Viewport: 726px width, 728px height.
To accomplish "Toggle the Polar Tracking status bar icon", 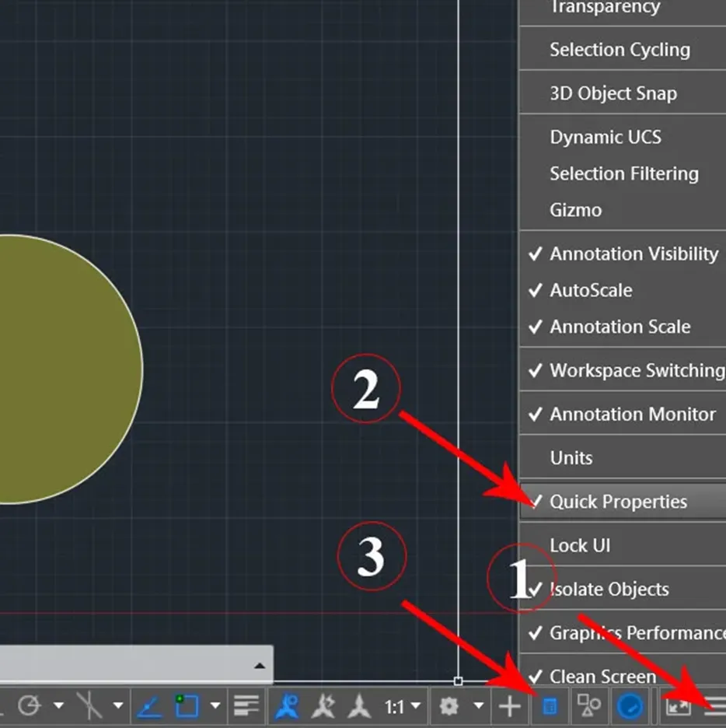I will [x=30, y=706].
